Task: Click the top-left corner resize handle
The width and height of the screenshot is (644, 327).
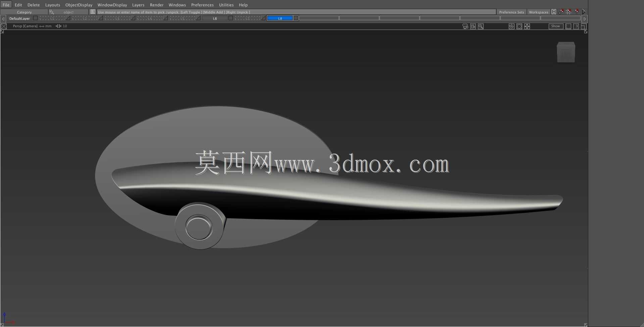Action: pyautogui.click(x=2, y=32)
